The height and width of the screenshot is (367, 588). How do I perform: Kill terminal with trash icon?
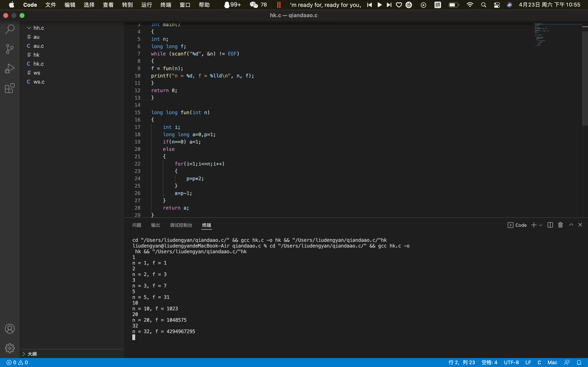point(560,225)
